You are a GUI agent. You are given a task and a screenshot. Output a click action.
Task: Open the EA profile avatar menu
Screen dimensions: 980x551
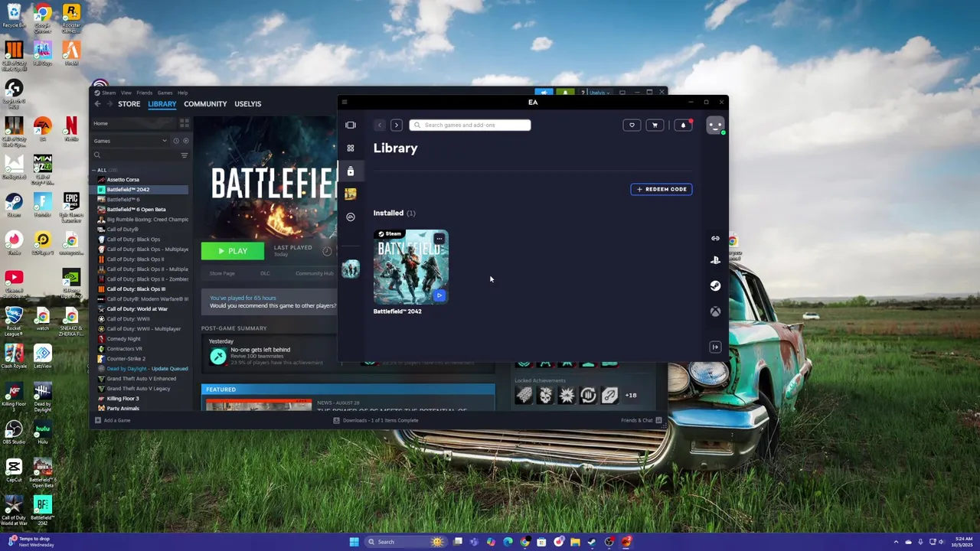(x=715, y=126)
